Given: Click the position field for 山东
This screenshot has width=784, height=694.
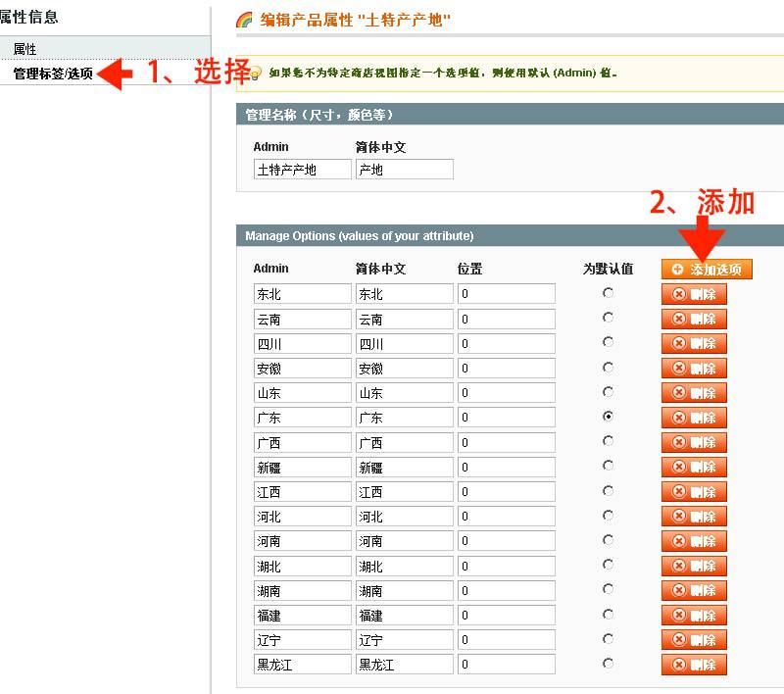Looking at the screenshot, I should [506, 393].
